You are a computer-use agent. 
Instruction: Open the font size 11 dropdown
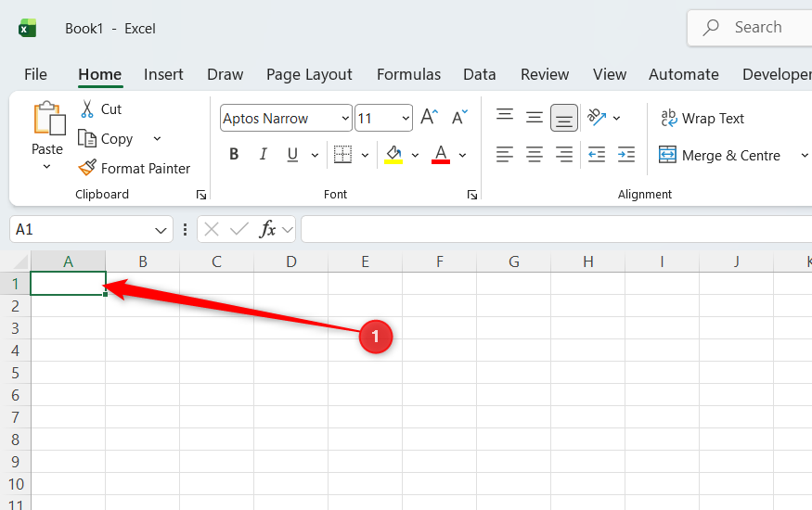pyautogui.click(x=406, y=119)
